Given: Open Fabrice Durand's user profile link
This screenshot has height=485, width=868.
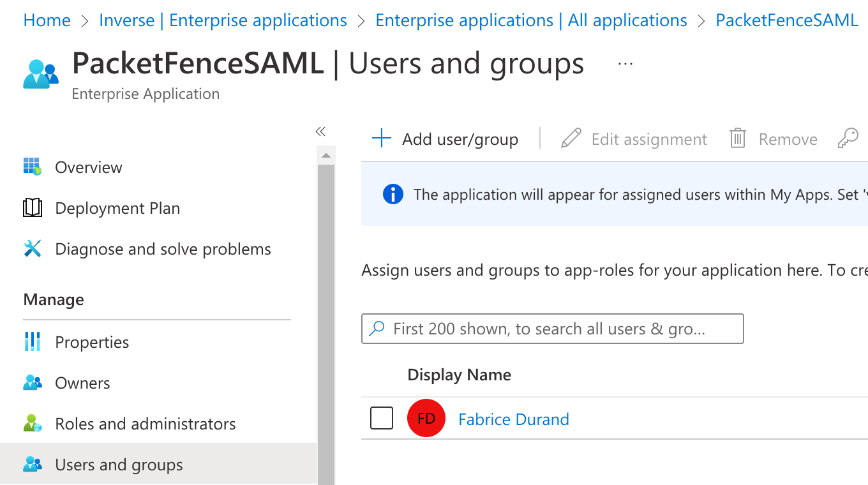Looking at the screenshot, I should (x=513, y=419).
